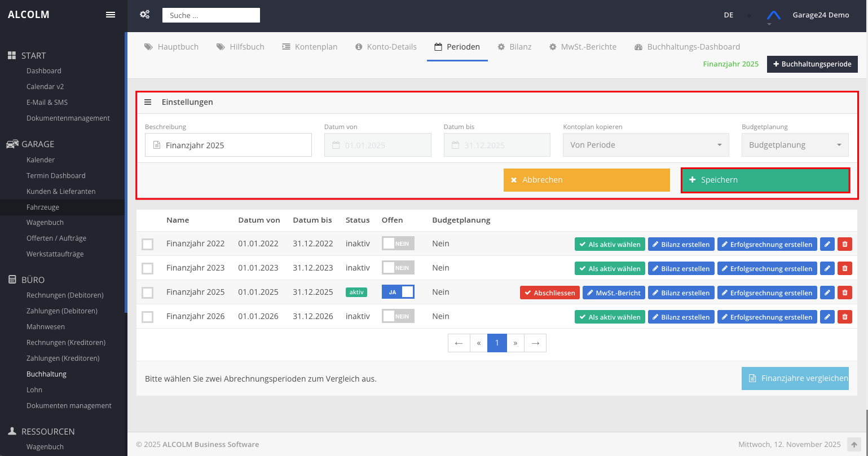This screenshot has height=456, width=868.
Task: Open the MwSt.-Berichte tab
Action: click(583, 47)
